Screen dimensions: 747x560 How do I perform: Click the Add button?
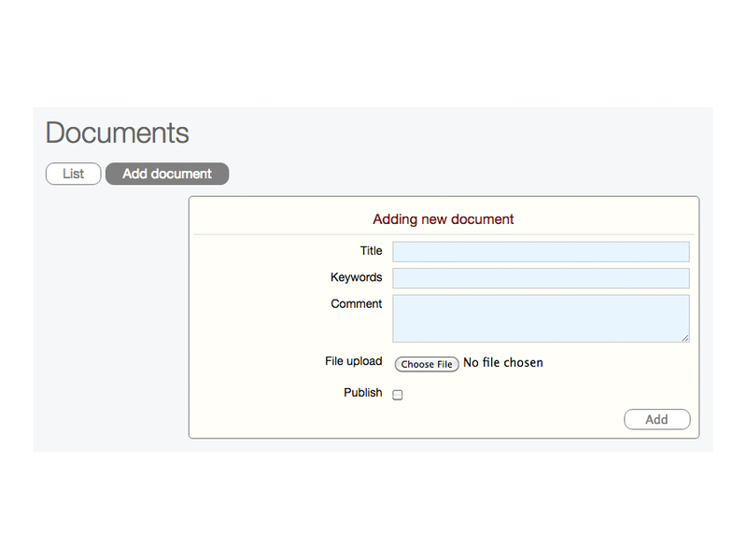[x=656, y=420]
